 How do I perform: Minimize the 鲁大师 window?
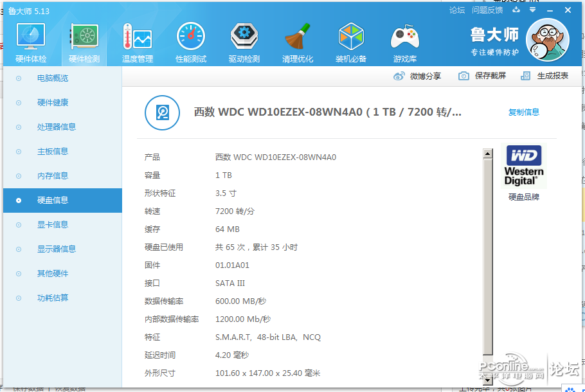click(550, 10)
